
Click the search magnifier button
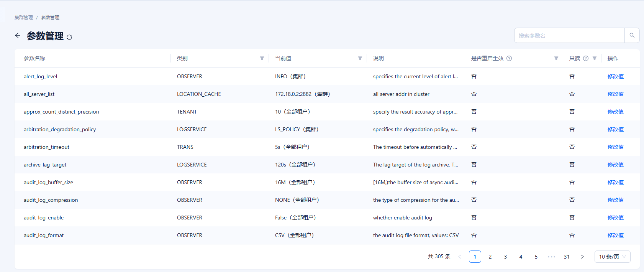(632, 35)
